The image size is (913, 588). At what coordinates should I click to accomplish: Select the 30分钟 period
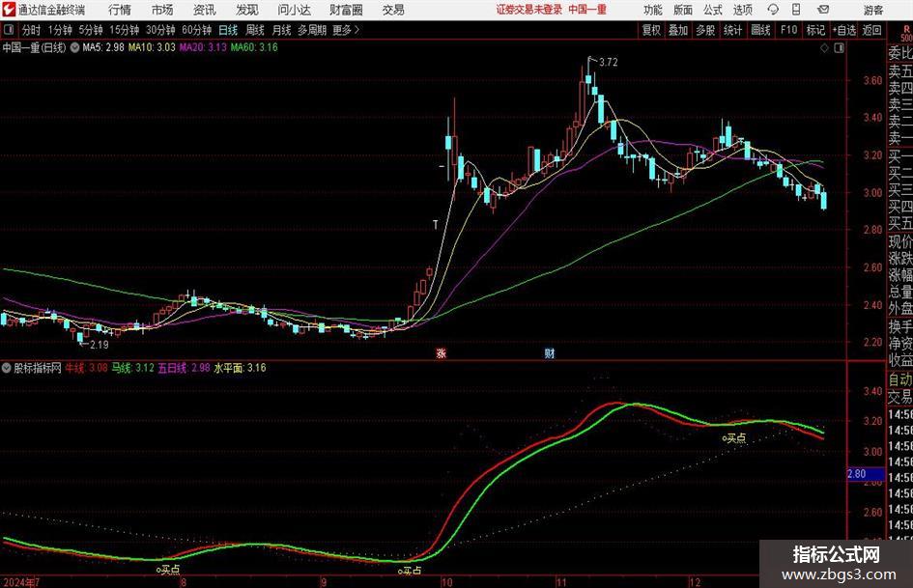coord(160,30)
